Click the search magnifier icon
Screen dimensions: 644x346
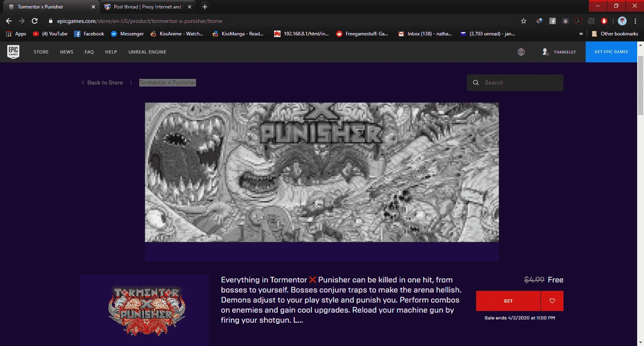[x=476, y=82]
